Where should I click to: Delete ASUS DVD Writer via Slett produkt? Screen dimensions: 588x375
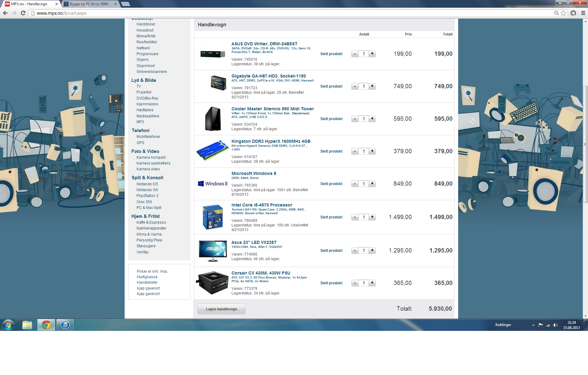coord(331,54)
